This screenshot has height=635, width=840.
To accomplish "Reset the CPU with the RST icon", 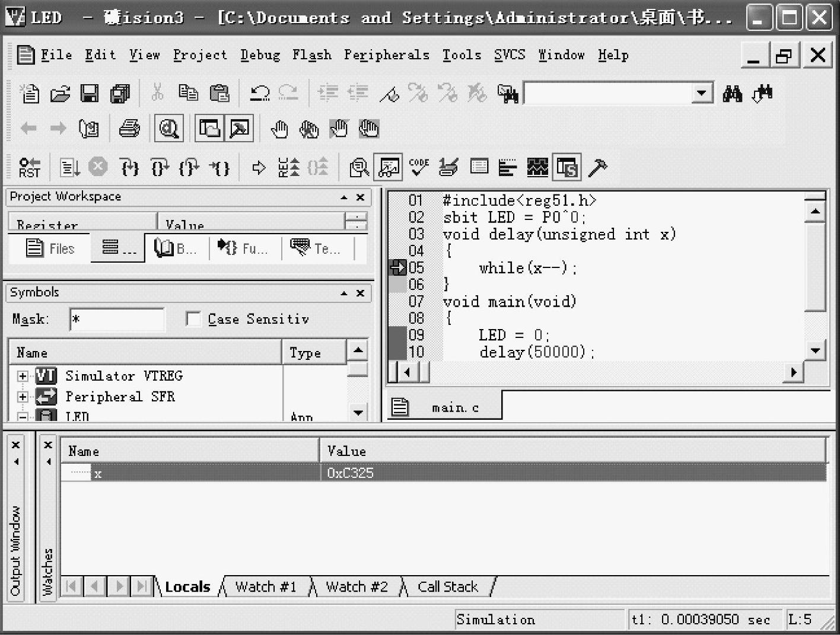I will (29, 168).
